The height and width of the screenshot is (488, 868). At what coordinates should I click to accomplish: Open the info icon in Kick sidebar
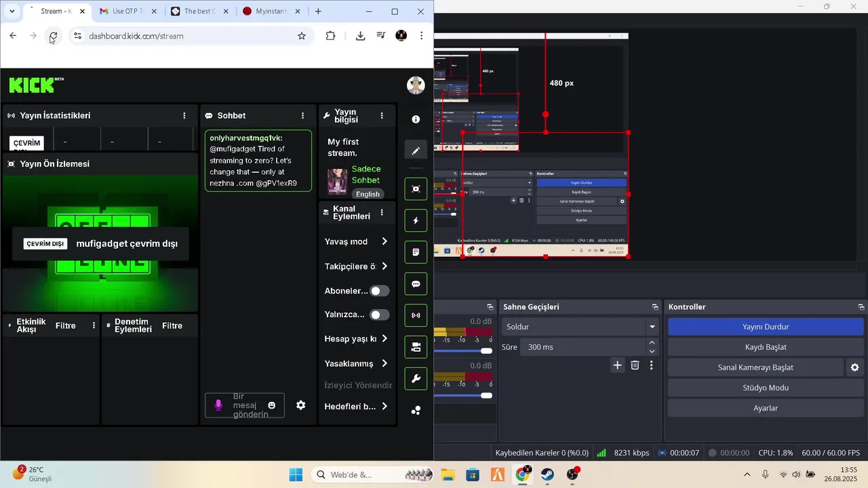pos(416,119)
